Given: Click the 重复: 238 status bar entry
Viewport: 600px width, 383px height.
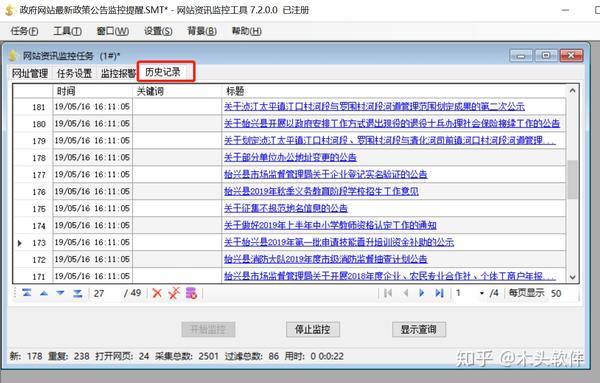Looking at the screenshot, I should point(68,356).
